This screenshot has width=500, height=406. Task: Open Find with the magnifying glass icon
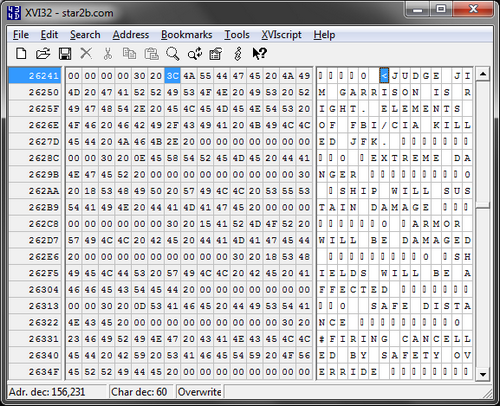[173, 53]
